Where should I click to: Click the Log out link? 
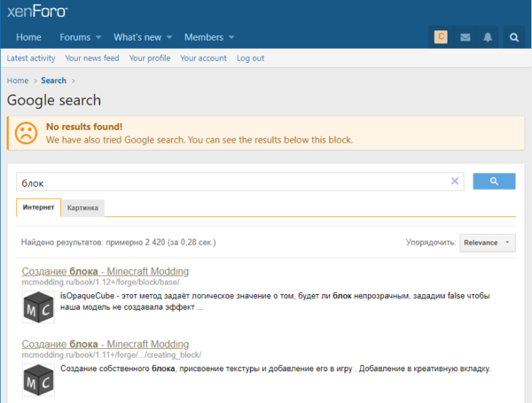(x=250, y=58)
